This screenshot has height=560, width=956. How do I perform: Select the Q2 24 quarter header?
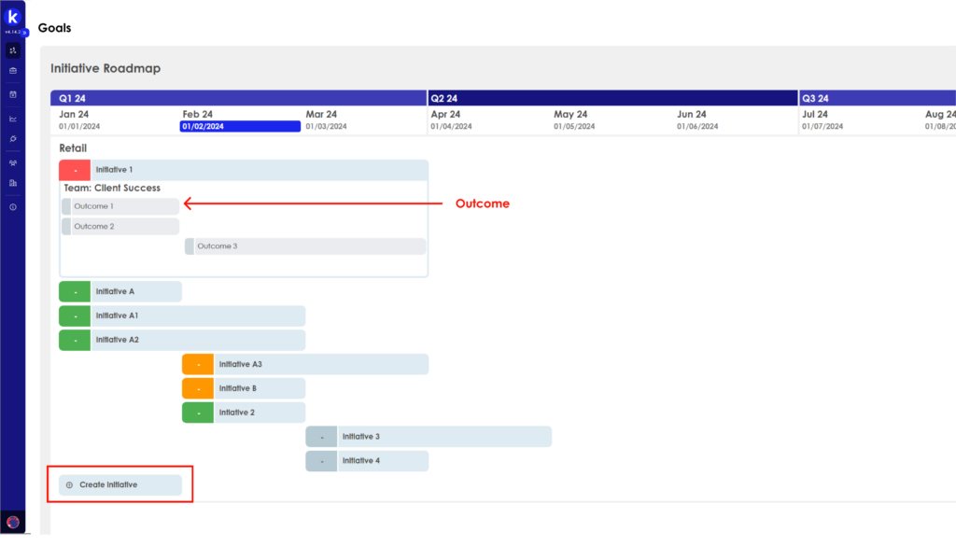click(612, 98)
